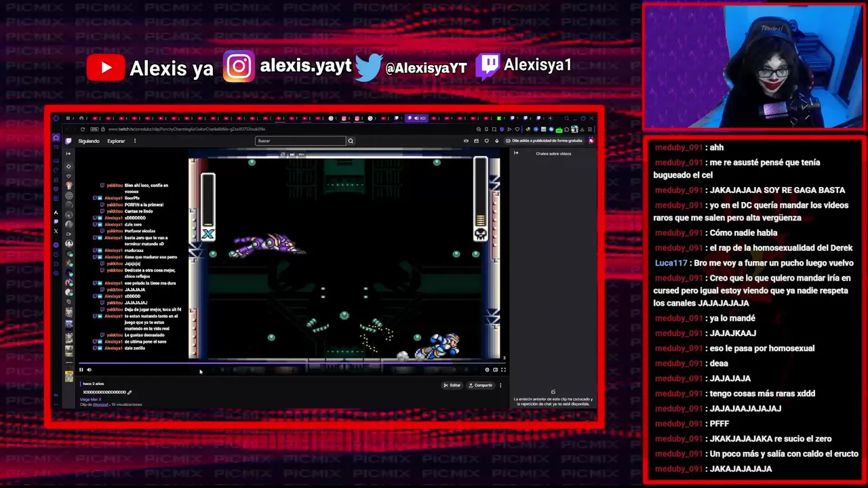Click the heart icon in Twitch sidebar
This screenshot has height=488, width=868.
(68, 176)
